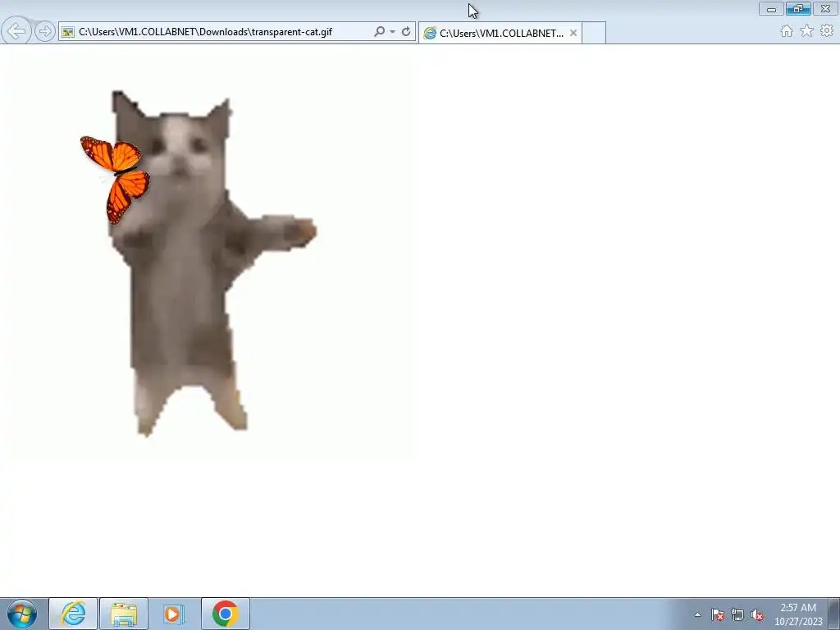Open the Home page icon
Image resolution: width=840 pixels, height=630 pixels.
(787, 31)
